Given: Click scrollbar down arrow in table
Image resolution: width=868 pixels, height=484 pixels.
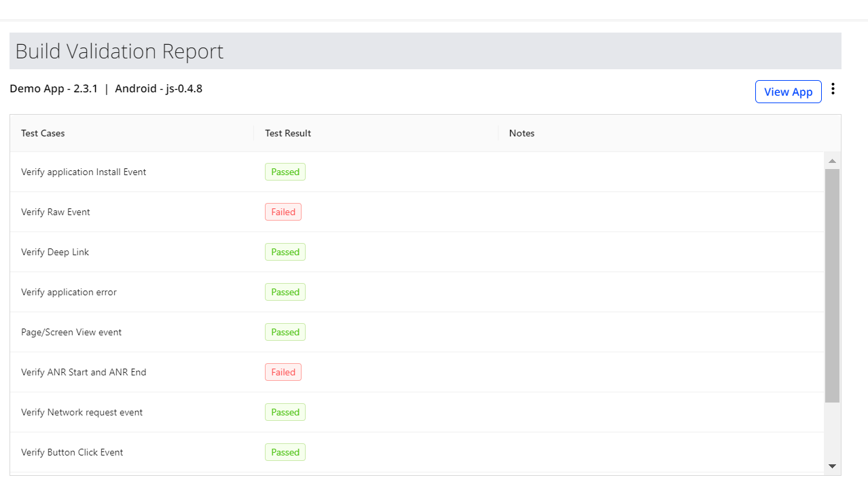Looking at the screenshot, I should [832, 466].
